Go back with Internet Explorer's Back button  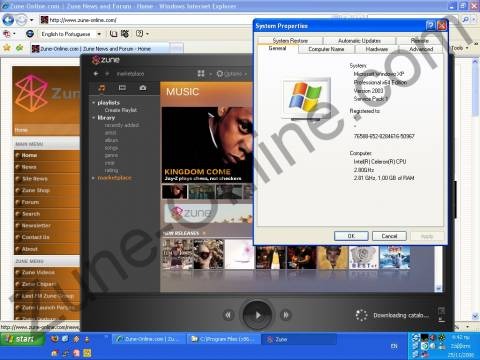8,20
